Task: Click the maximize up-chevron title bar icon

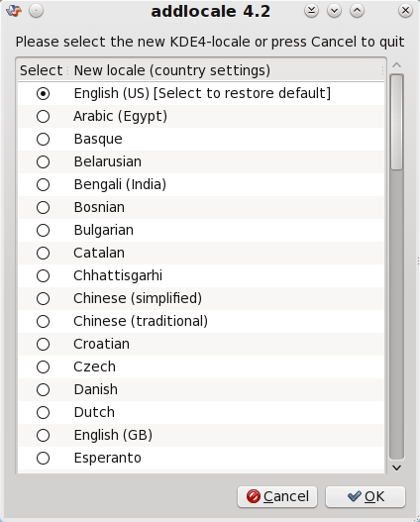Action: pos(357,11)
